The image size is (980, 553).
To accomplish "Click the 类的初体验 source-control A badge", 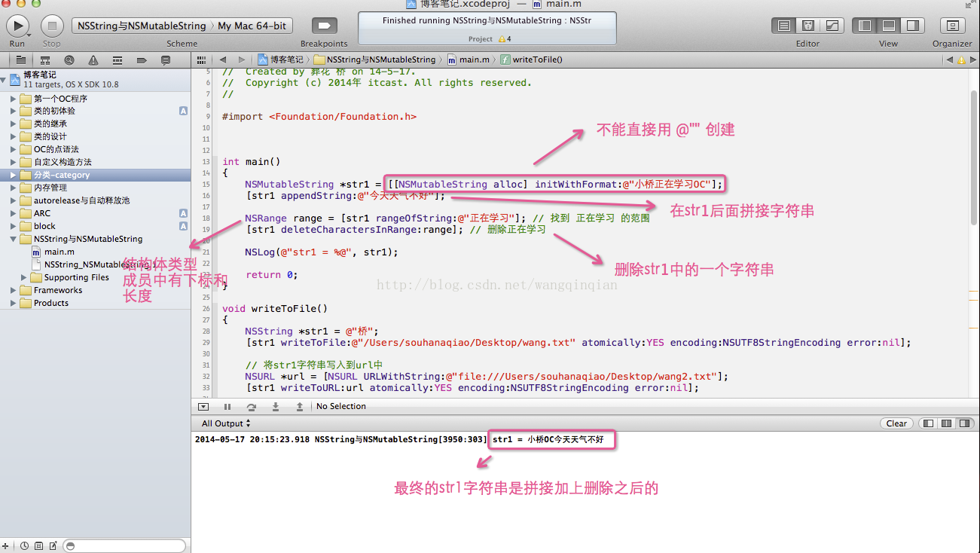I will coord(183,111).
